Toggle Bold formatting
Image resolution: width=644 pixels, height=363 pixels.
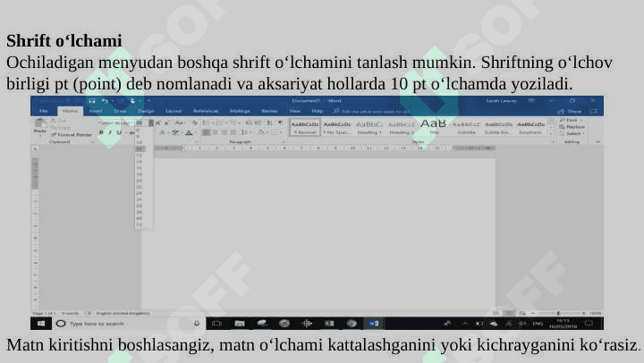pos(101,132)
